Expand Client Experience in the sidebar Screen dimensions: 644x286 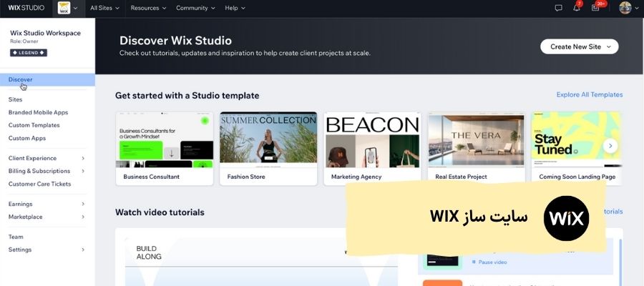pyautogui.click(x=47, y=158)
